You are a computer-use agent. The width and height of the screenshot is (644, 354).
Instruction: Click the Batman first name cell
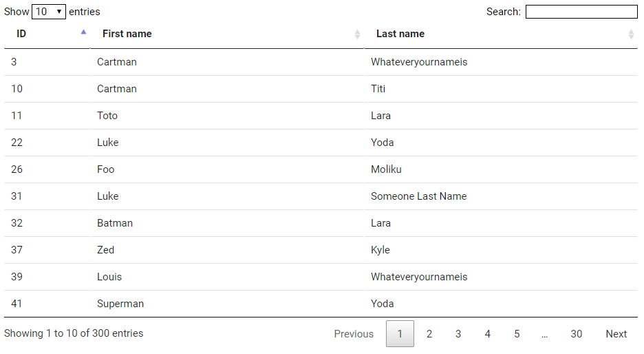click(x=115, y=223)
